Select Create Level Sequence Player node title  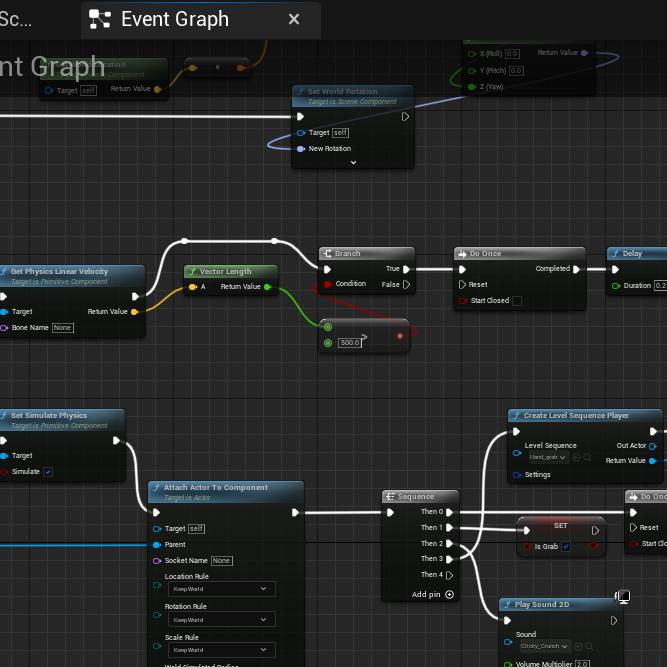(576, 416)
